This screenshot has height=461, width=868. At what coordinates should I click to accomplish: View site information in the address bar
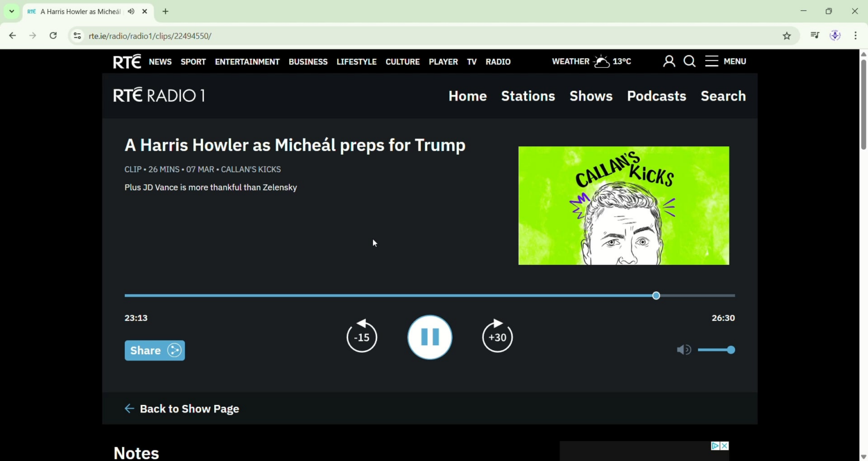click(x=77, y=36)
